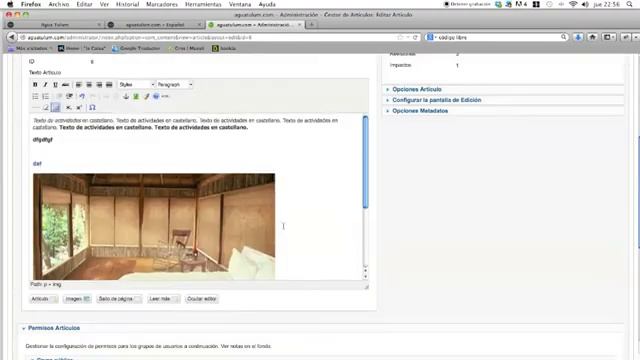Go back to the previous page

pyautogui.click(x=11, y=37)
